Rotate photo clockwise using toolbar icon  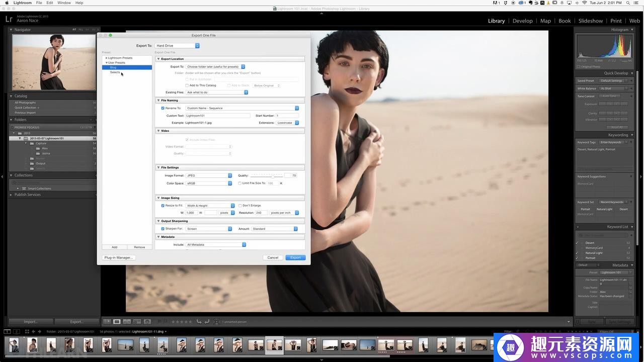point(207,321)
